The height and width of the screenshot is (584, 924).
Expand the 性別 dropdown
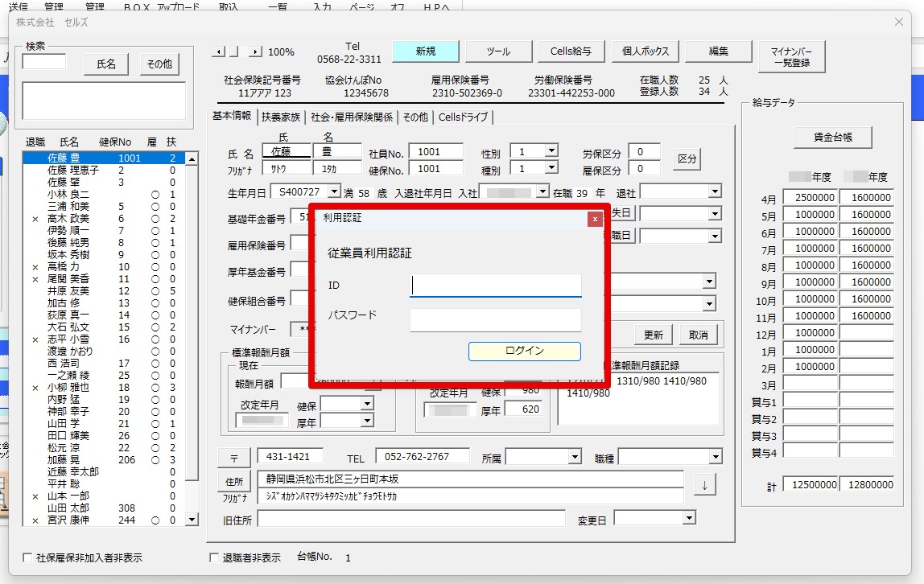coord(551,151)
